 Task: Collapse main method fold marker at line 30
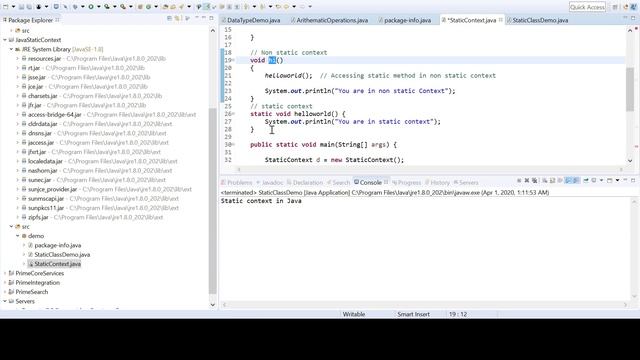[233, 144]
